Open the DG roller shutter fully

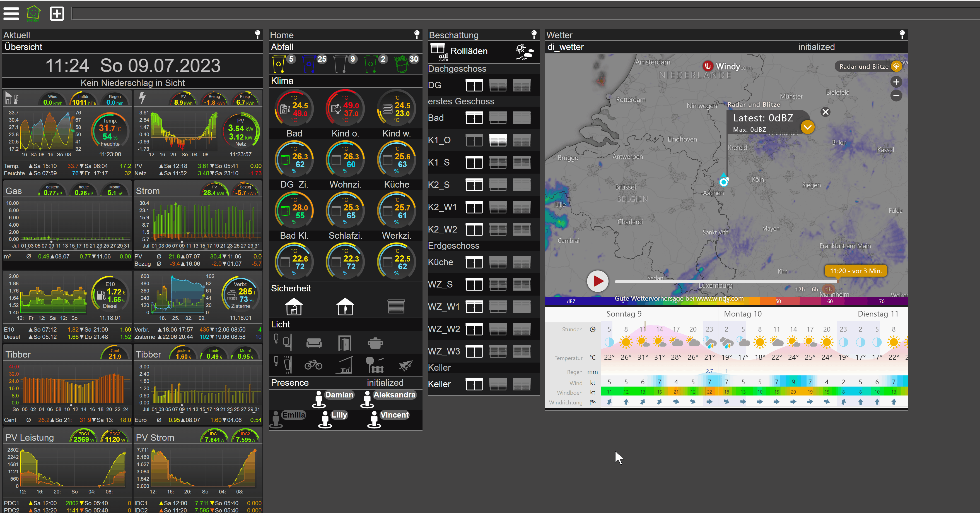point(474,85)
